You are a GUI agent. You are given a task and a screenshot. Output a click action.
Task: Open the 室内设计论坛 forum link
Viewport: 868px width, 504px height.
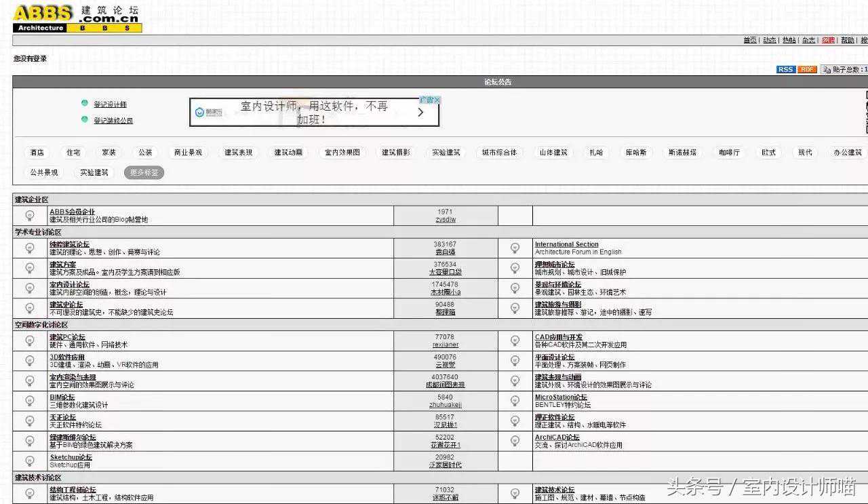click(x=69, y=284)
